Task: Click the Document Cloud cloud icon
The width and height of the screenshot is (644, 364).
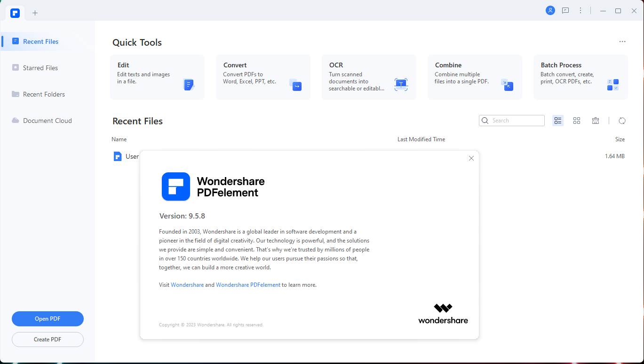Action: [x=16, y=121]
